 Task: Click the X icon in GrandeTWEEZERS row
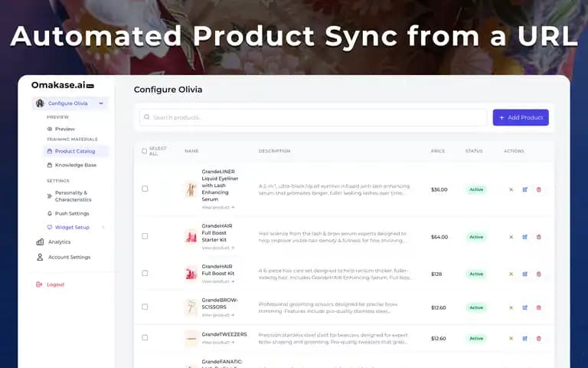[x=511, y=338]
